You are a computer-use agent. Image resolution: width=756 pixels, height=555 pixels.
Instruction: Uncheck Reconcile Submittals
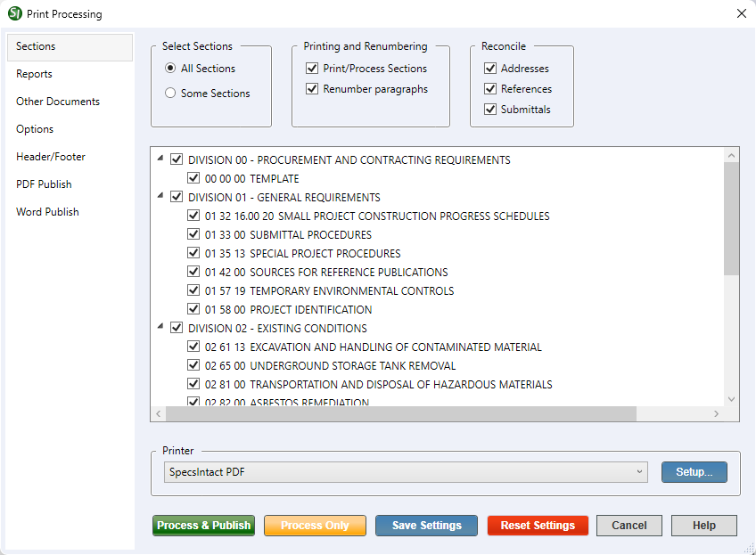(490, 109)
